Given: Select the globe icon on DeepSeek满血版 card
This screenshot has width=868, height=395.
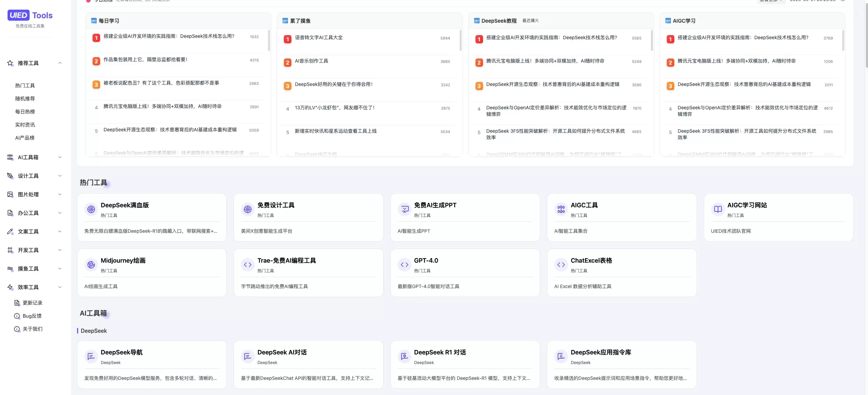Looking at the screenshot, I should (91, 209).
